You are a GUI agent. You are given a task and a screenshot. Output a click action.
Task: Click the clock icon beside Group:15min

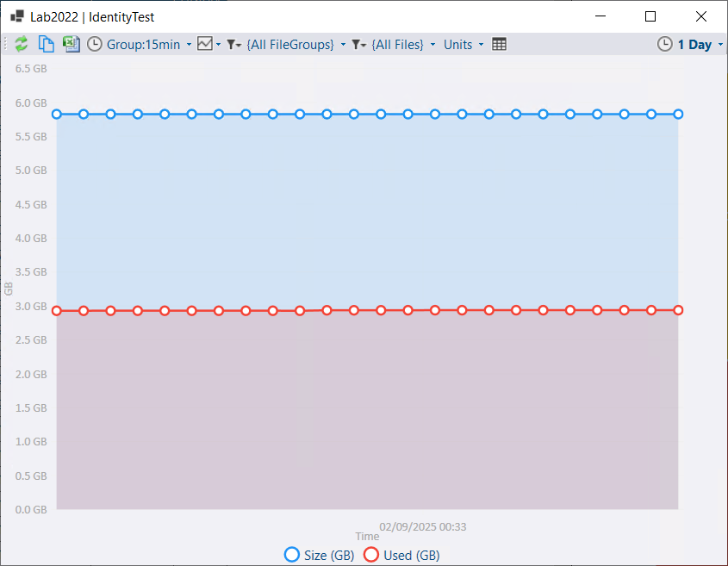[x=95, y=45]
